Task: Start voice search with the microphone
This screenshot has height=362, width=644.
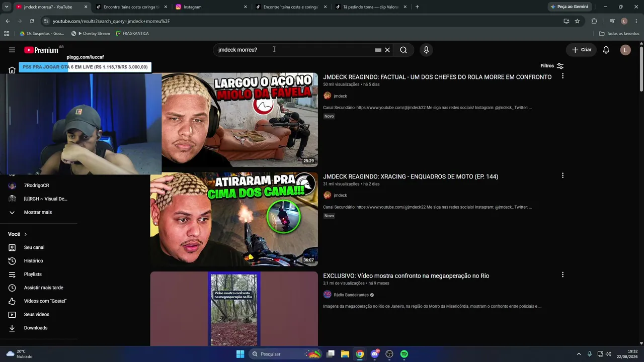Action: pos(426,50)
